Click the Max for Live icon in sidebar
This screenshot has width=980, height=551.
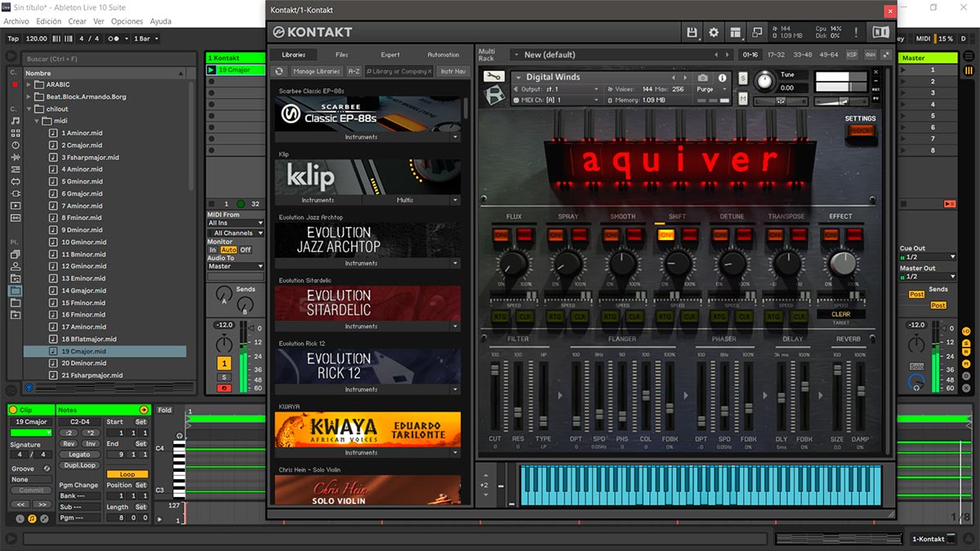pyautogui.click(x=16, y=181)
